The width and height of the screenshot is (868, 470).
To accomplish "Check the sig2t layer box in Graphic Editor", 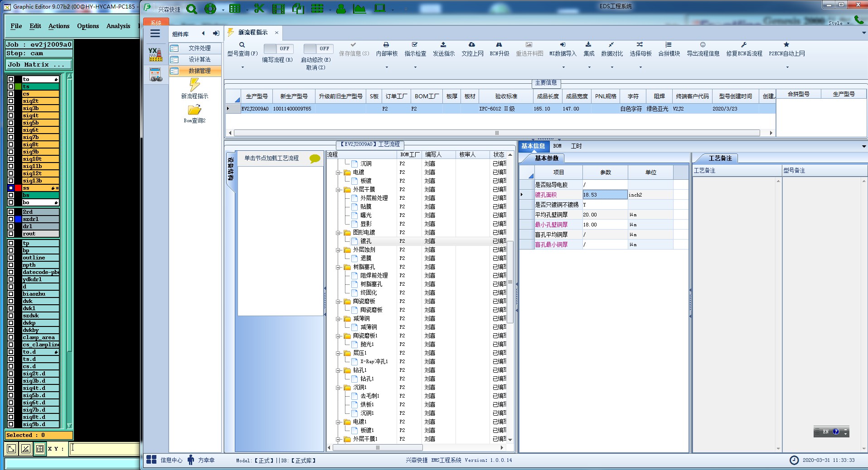I will [x=11, y=101].
